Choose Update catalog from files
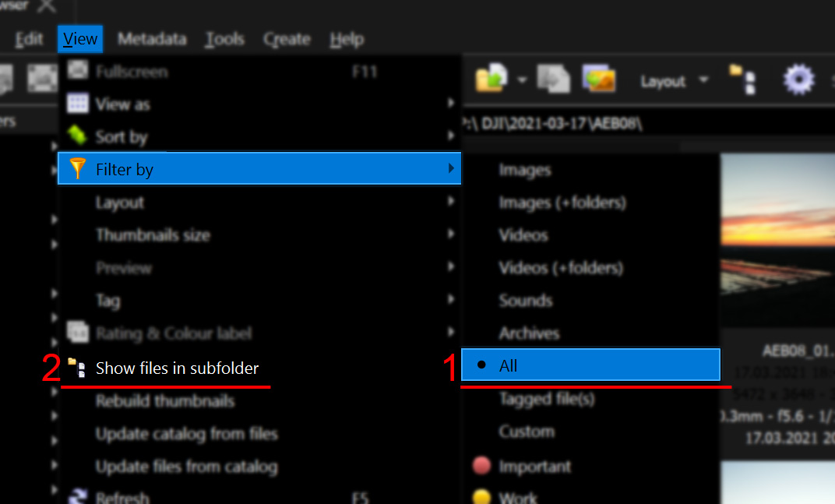The width and height of the screenshot is (835, 504). click(x=259, y=434)
